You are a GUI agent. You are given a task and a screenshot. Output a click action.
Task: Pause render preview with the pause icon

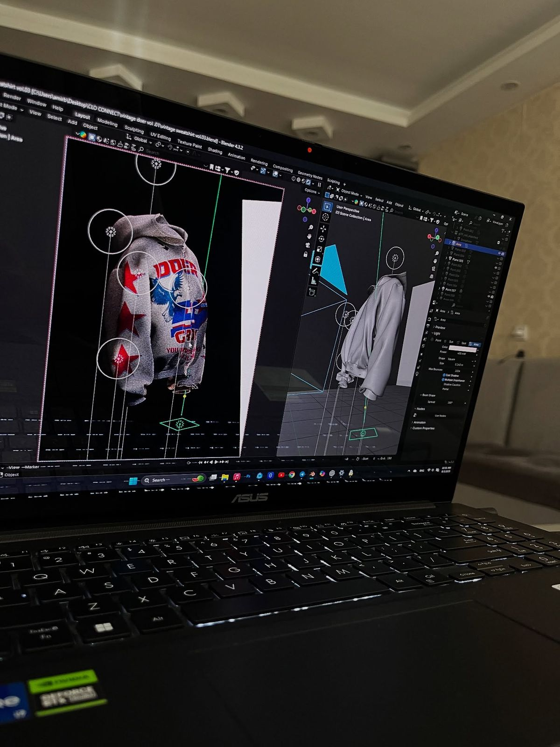tap(319, 184)
